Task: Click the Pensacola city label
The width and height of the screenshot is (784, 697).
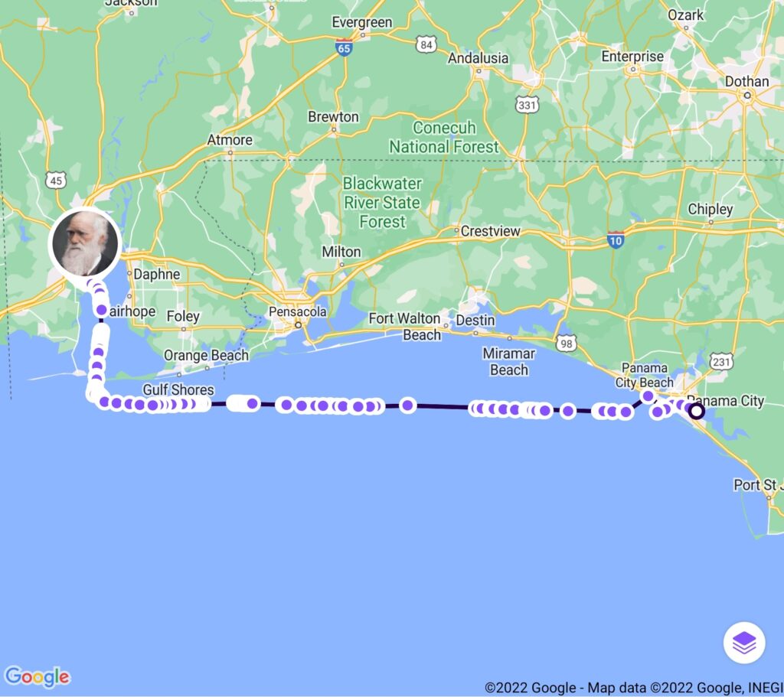Action: [298, 312]
